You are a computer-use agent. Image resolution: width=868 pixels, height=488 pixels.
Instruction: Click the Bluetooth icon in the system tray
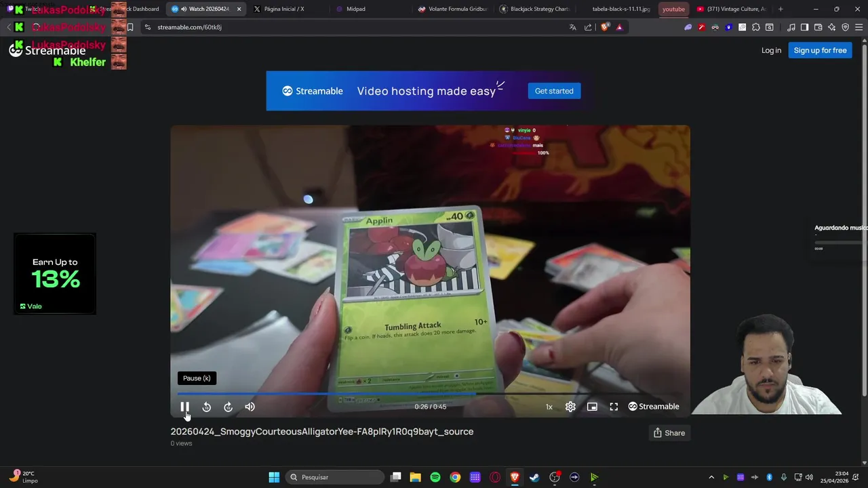point(769,477)
